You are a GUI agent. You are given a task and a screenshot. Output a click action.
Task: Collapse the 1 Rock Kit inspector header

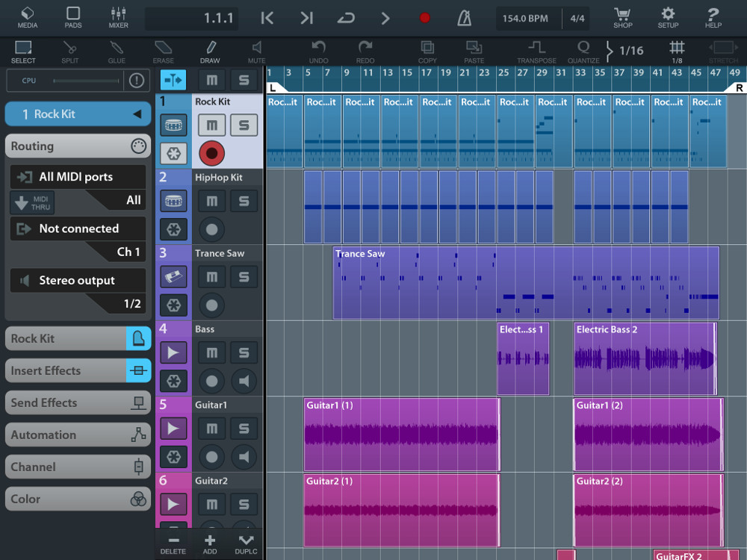click(x=78, y=113)
